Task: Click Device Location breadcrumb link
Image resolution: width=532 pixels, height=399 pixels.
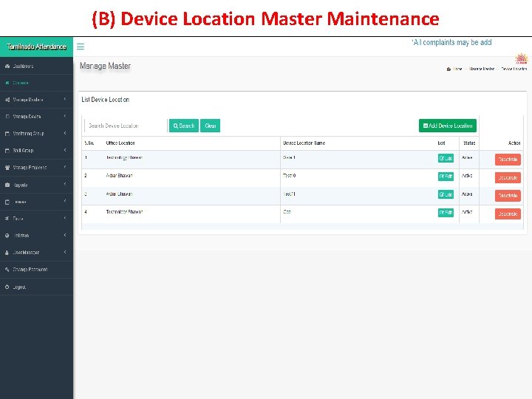Action: tap(514, 69)
